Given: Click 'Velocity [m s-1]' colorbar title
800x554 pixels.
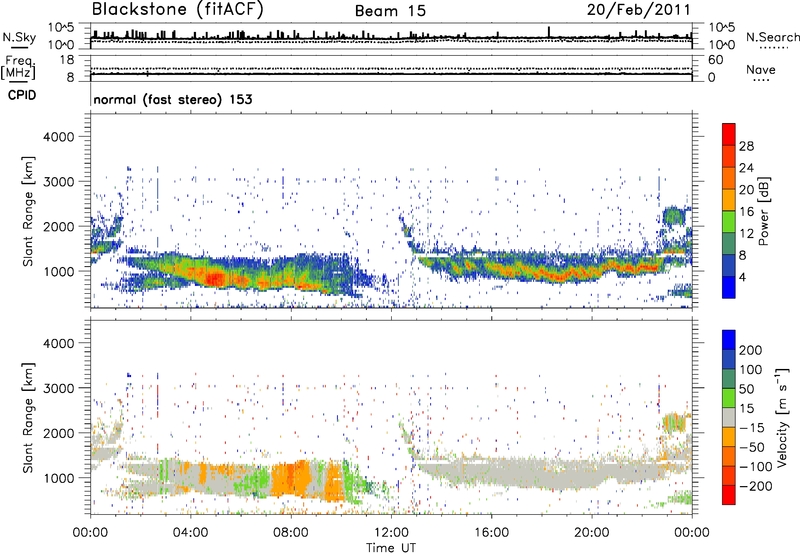Looking at the screenshot, I should click(x=782, y=418).
